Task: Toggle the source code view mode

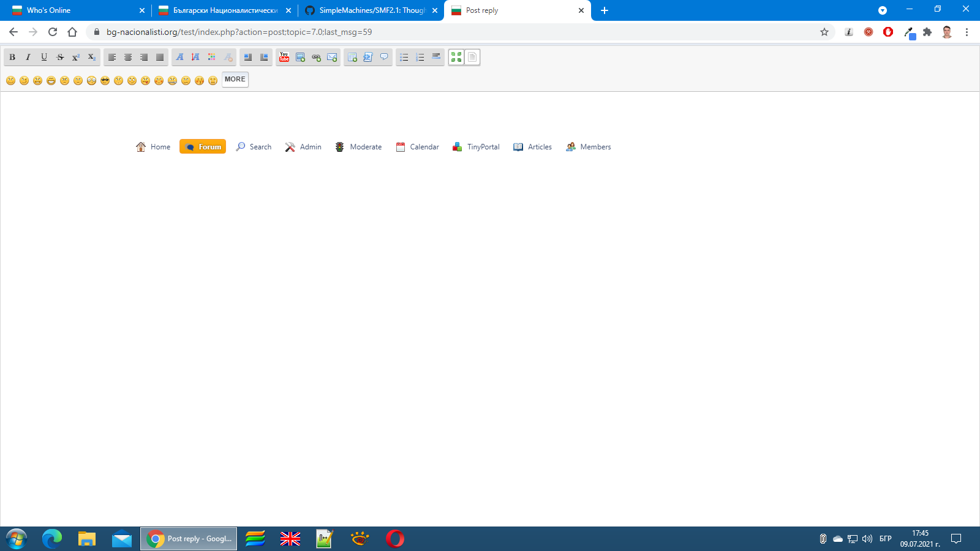Action: [x=472, y=57]
